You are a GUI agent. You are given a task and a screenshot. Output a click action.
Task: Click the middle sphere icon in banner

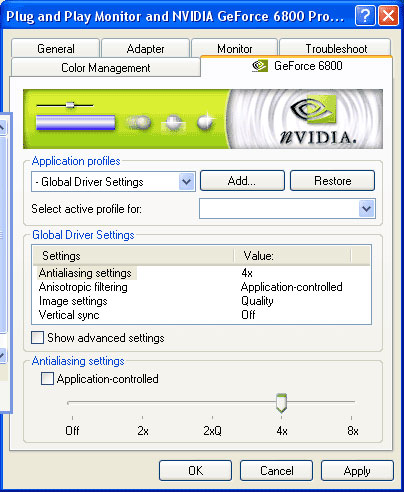(x=173, y=123)
